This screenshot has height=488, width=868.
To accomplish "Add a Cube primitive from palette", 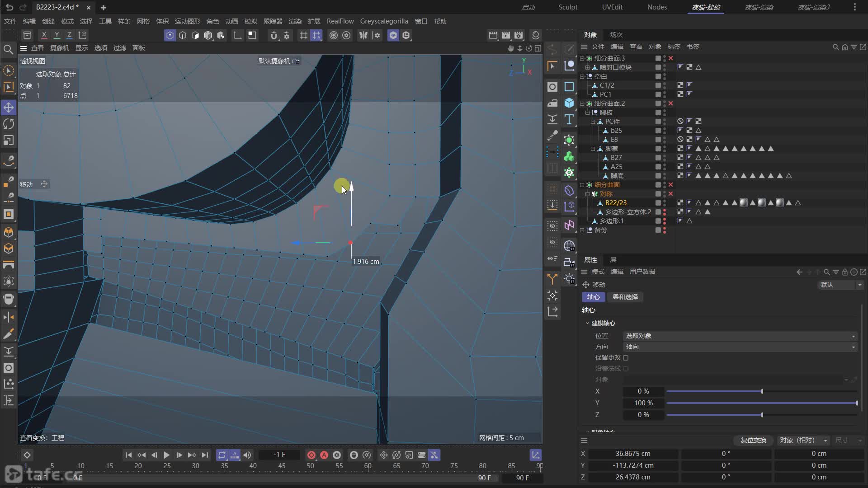I will (569, 103).
